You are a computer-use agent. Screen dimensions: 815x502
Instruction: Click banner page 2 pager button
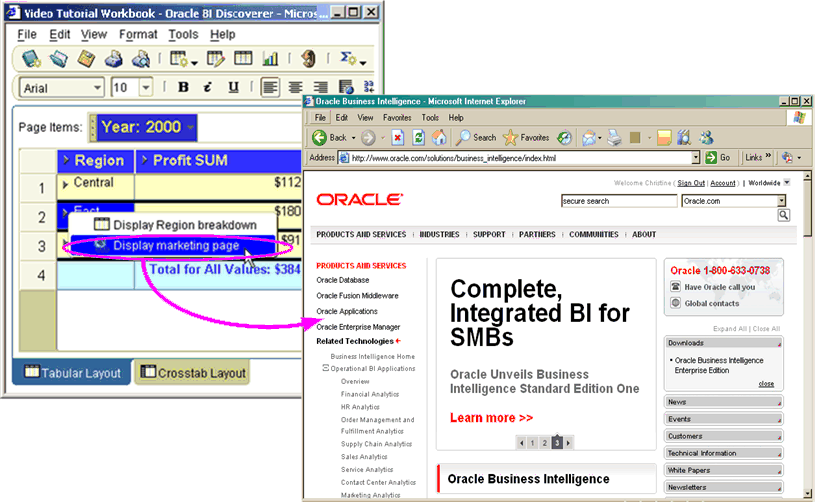[x=544, y=443]
